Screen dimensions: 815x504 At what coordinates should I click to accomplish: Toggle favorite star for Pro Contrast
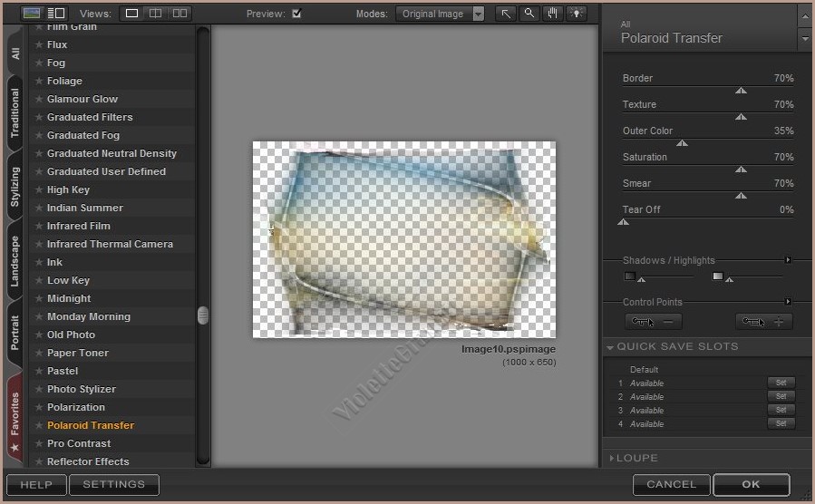(x=39, y=443)
